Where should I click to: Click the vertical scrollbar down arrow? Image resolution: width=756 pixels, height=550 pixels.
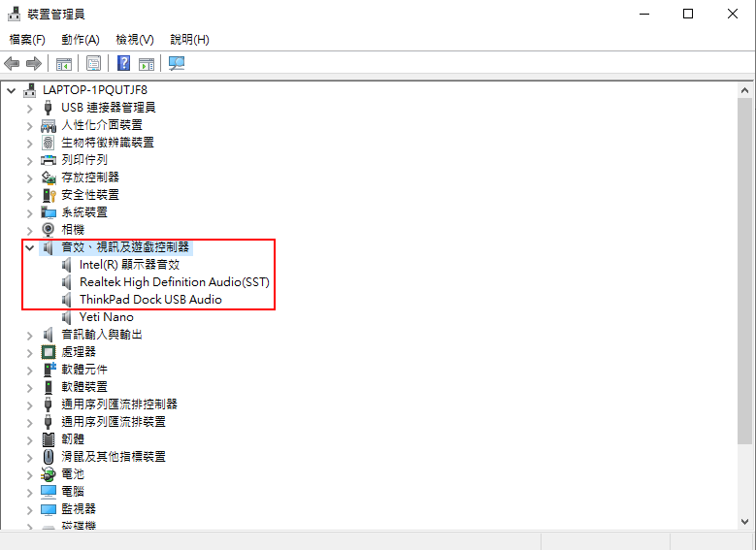click(x=745, y=522)
